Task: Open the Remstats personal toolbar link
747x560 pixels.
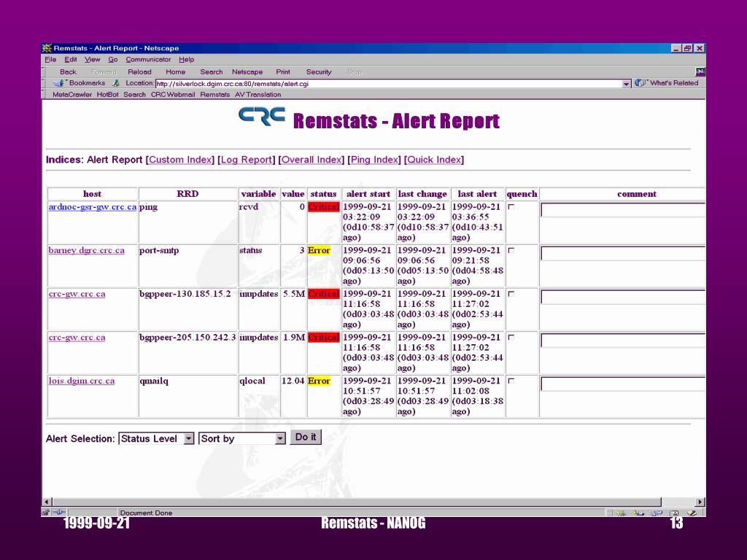Action: click(x=215, y=95)
